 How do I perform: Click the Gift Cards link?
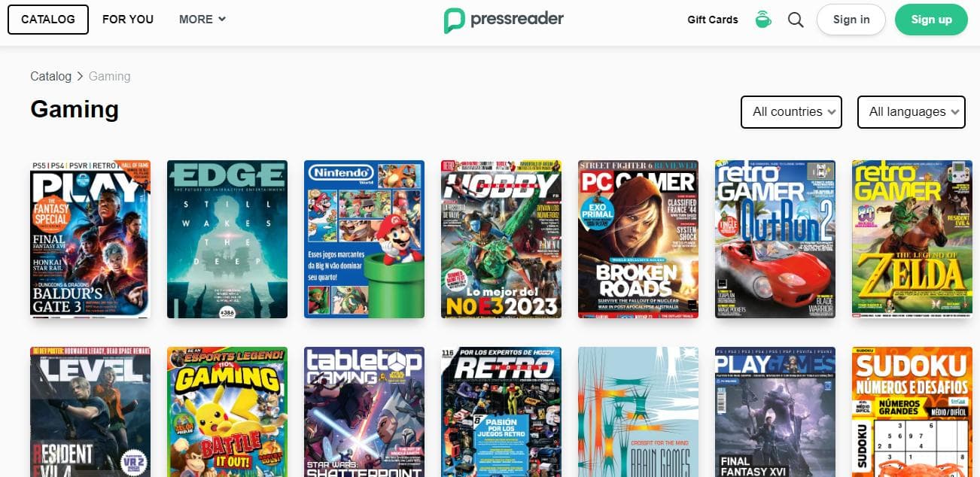pyautogui.click(x=713, y=20)
